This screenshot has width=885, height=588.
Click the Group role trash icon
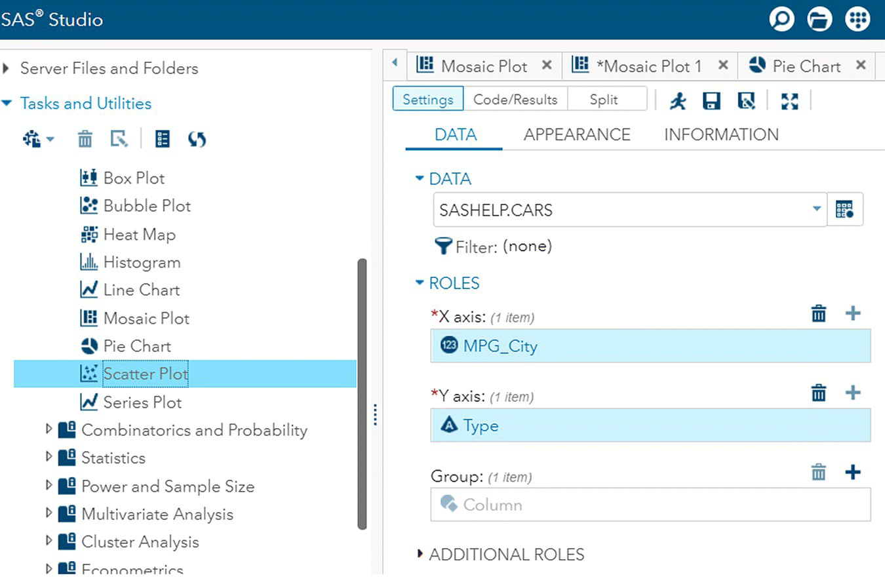pos(819,472)
